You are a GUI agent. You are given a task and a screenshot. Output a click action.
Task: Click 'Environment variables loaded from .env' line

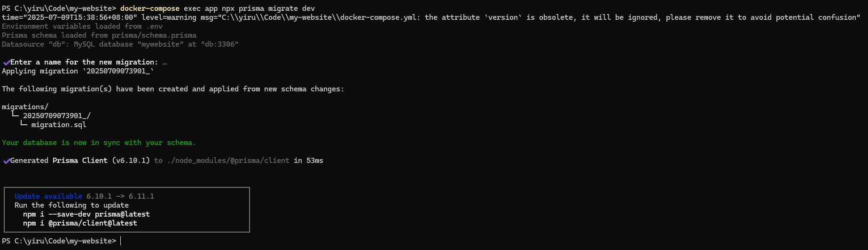(x=82, y=26)
